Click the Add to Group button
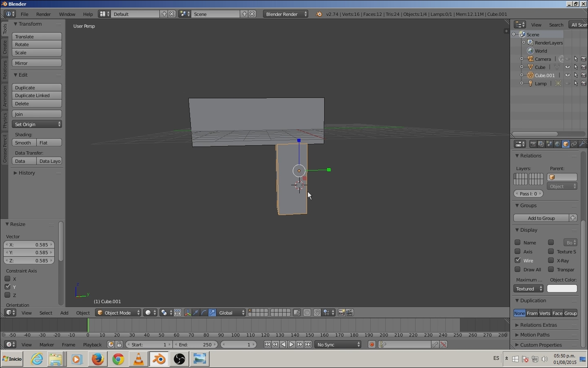Screen dimensions: 588x368 click(x=541, y=218)
